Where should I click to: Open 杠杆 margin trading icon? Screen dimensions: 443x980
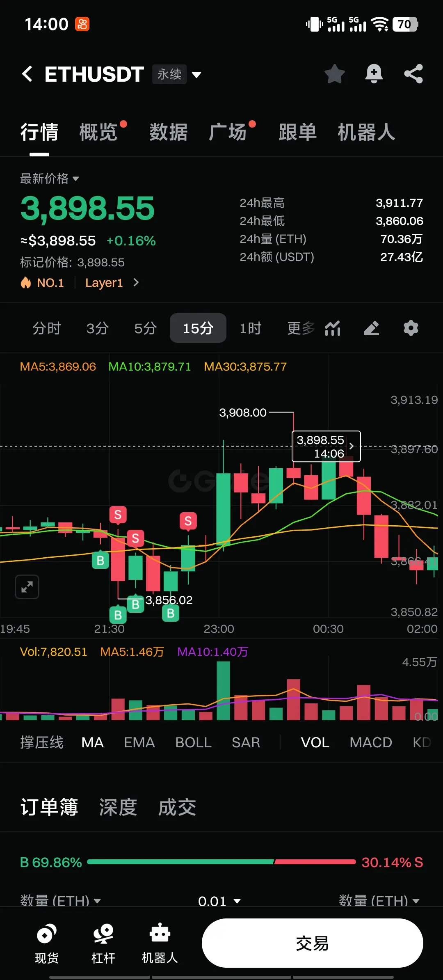tap(103, 944)
